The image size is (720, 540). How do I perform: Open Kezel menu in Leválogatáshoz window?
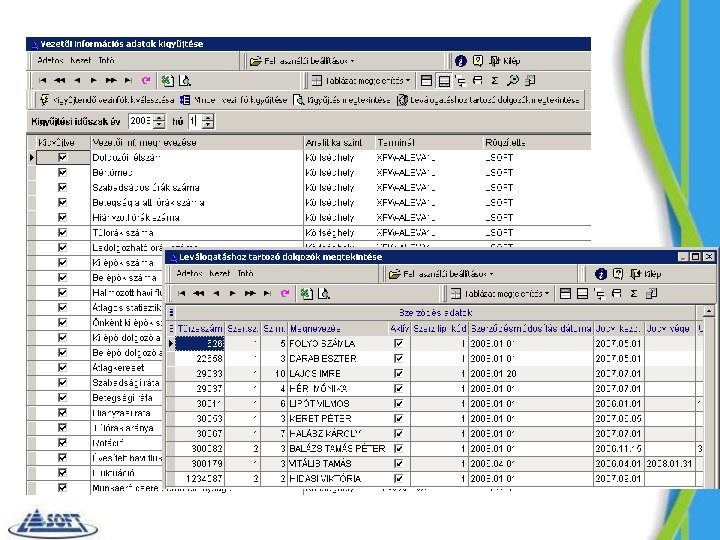coord(220,274)
